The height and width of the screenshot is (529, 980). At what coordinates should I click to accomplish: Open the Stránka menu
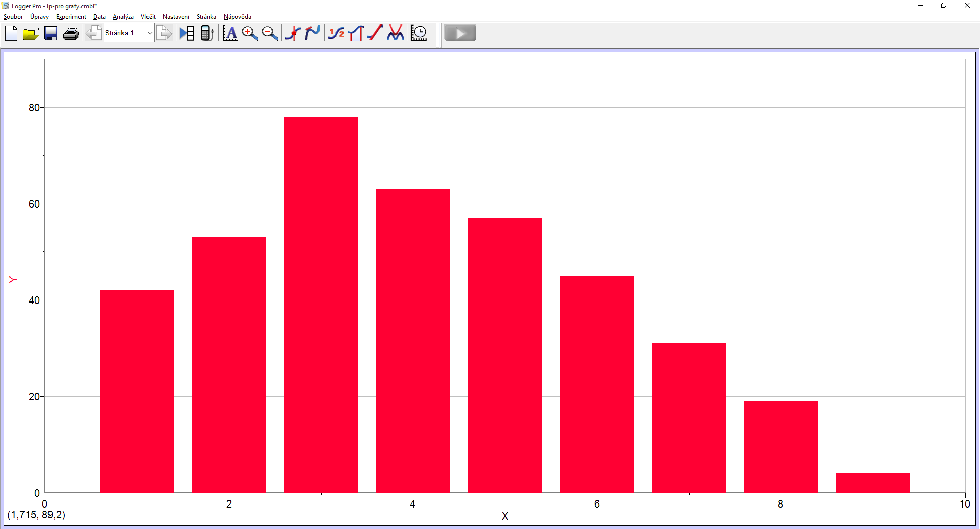point(206,17)
